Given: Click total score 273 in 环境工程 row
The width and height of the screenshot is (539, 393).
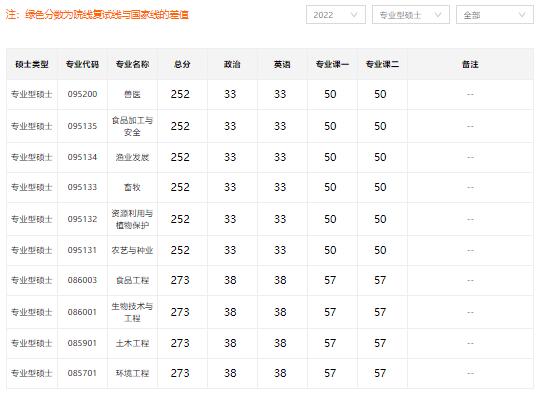Looking at the screenshot, I should (180, 373).
